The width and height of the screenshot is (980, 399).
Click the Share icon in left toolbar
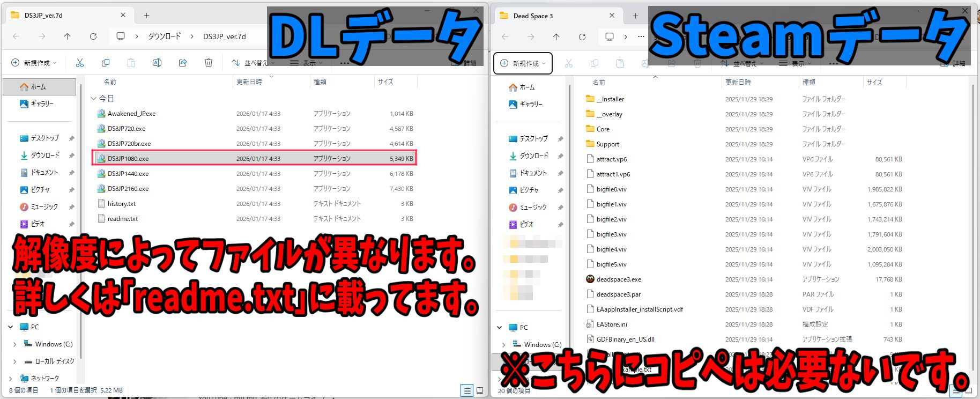(x=183, y=63)
